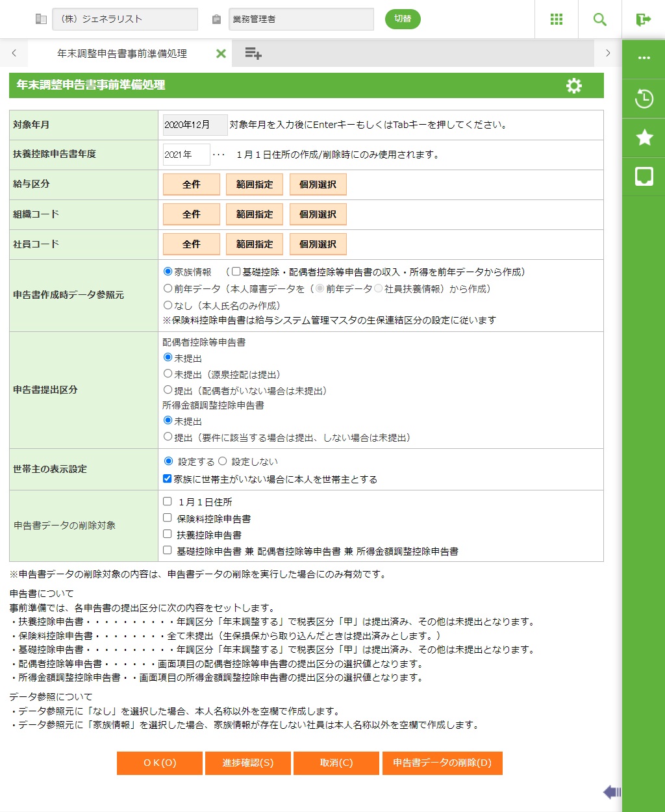Image resolution: width=665 pixels, height=812 pixels.
Task: Click the right tab scroll arrow
Action: click(x=608, y=53)
